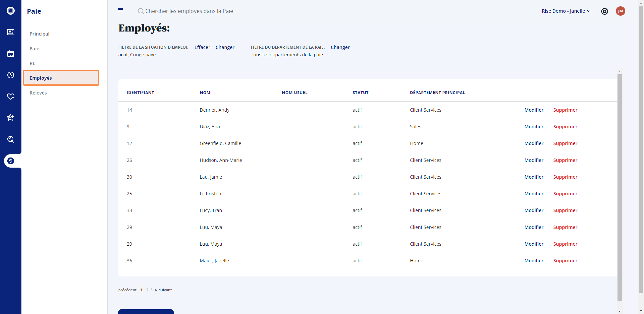644x314 pixels.
Task: Open the RE menu item
Action: [32, 63]
